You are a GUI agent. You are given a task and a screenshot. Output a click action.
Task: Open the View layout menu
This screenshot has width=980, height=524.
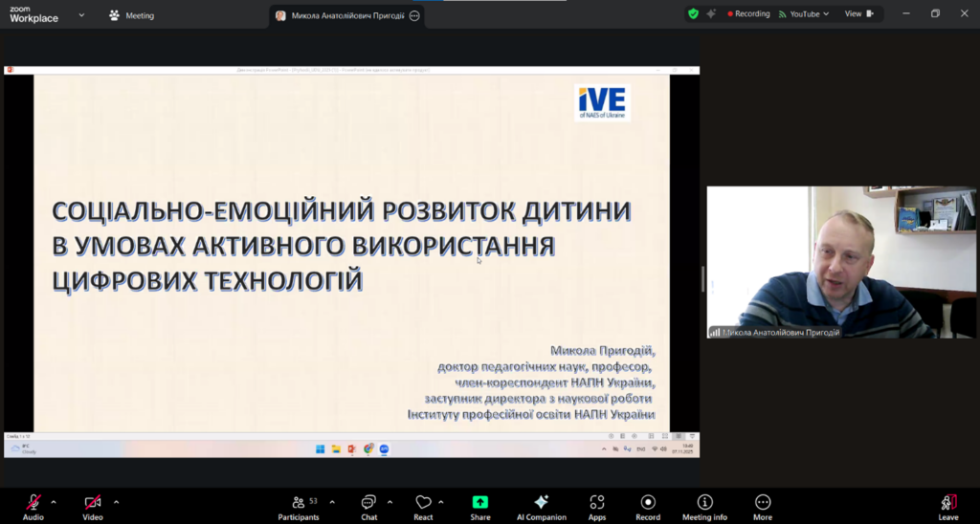[x=857, y=14]
